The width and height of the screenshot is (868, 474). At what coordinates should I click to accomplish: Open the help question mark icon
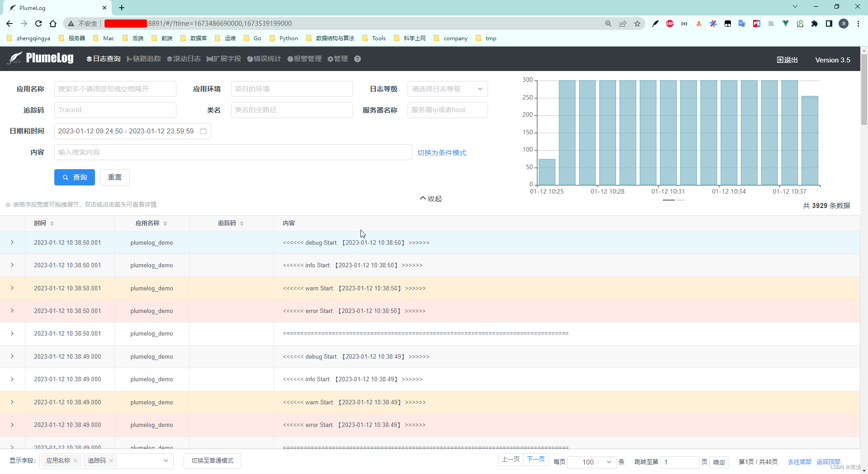[357, 59]
